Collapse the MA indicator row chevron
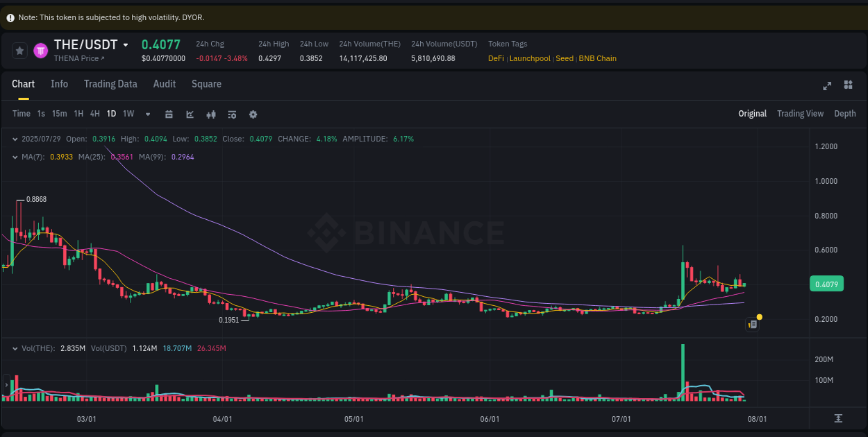Image resolution: width=868 pixels, height=437 pixels. [x=14, y=157]
